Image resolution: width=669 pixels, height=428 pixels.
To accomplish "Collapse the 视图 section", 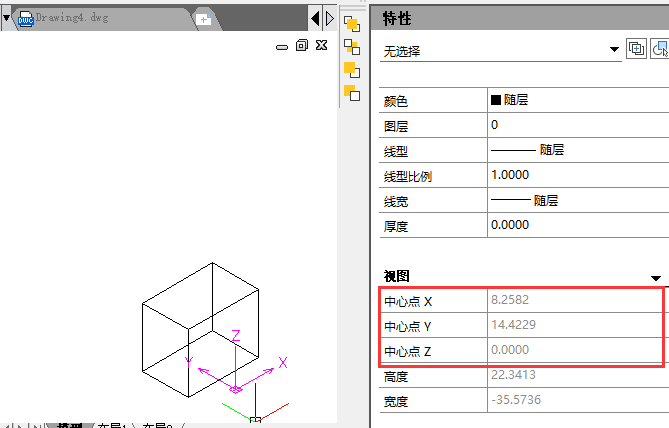I will pos(656,277).
